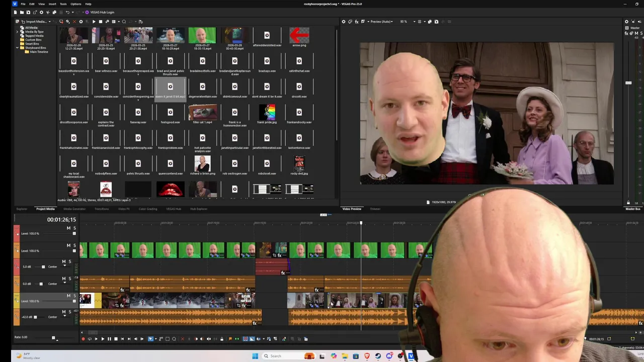Switch to the Transitions tab
This screenshot has width=644, height=362.
pos(102,209)
